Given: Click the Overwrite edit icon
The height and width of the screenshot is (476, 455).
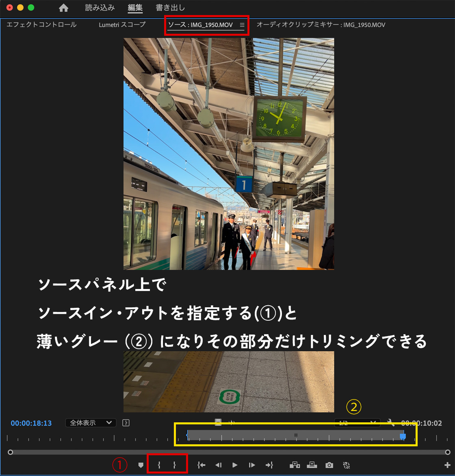Looking at the screenshot, I should coord(312,465).
